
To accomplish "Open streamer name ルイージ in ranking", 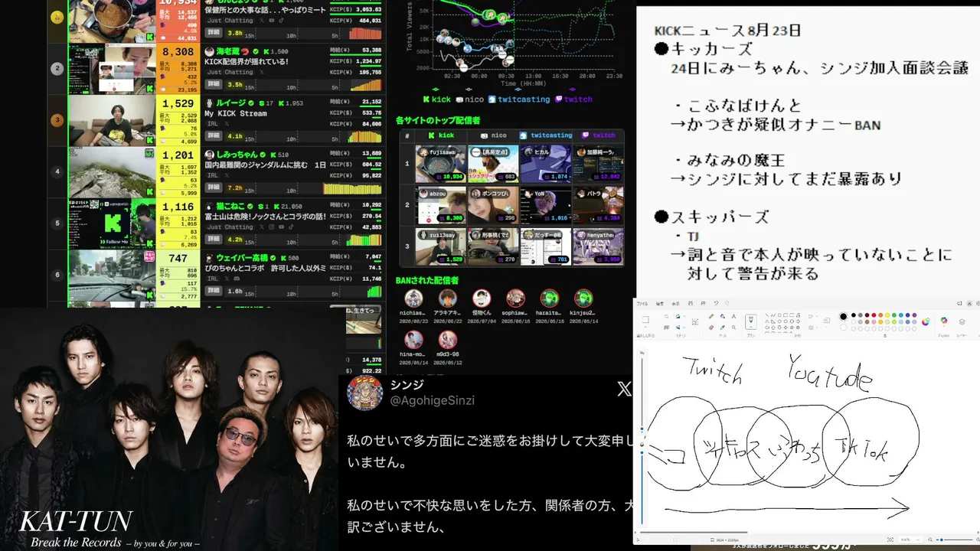I will tap(230, 103).
